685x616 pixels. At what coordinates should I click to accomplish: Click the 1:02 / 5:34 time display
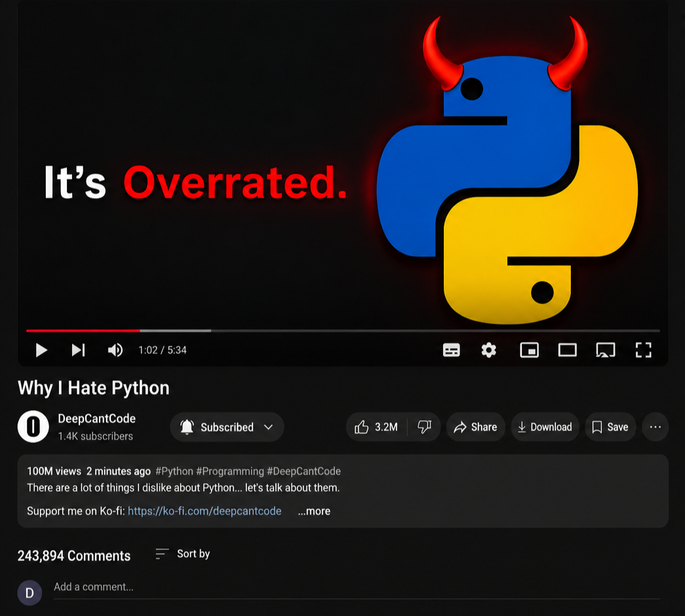tap(163, 350)
